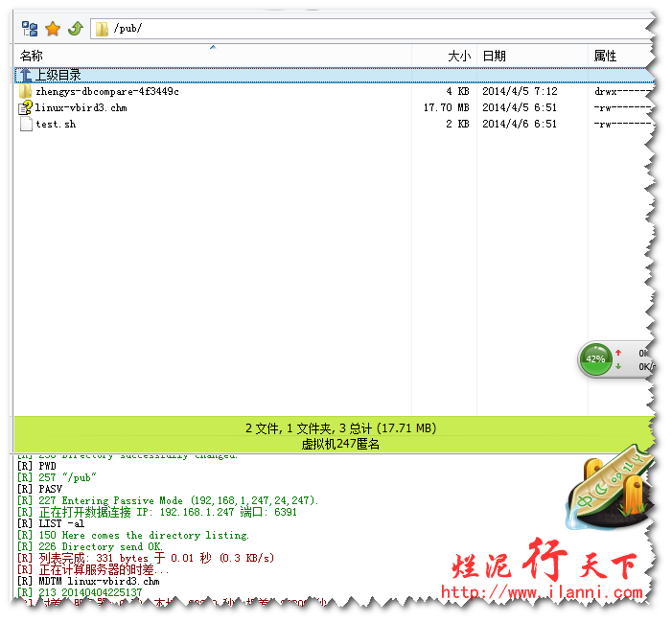
Task: Open bookmarks with the star icon
Action: (x=53, y=29)
